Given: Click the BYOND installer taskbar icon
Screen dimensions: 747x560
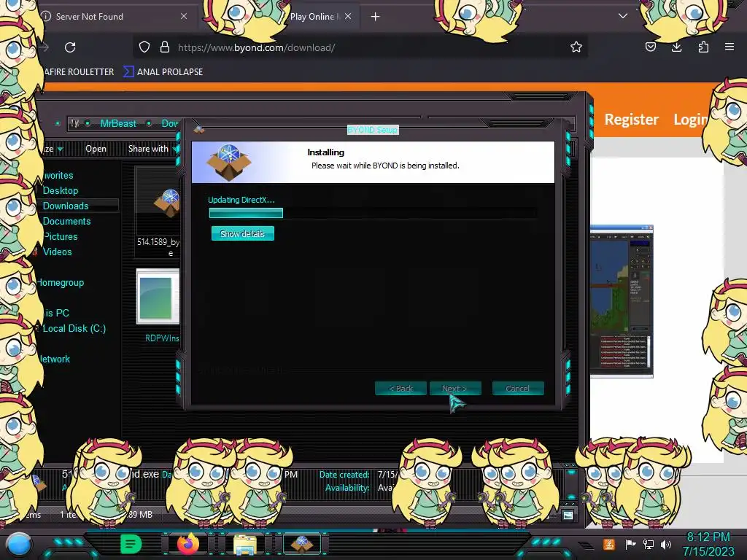Looking at the screenshot, I should click(302, 544).
